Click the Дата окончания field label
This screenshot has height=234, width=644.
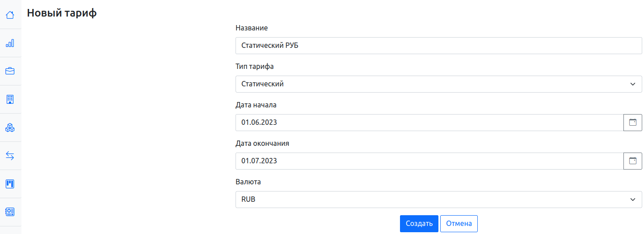(x=262, y=144)
